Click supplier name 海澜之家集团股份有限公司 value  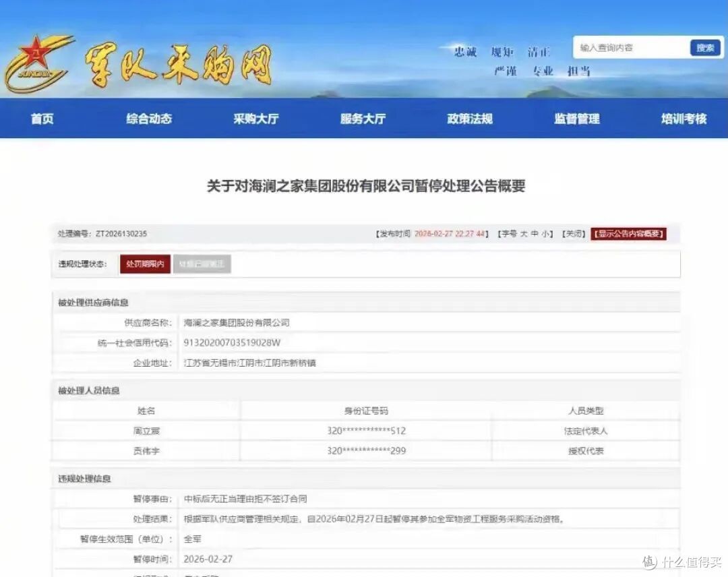point(237,323)
